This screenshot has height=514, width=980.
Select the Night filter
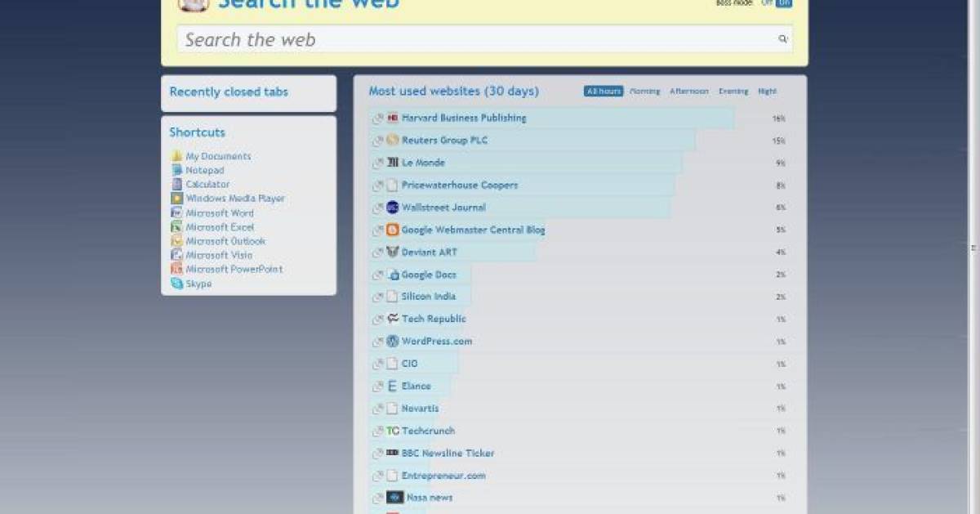click(768, 91)
